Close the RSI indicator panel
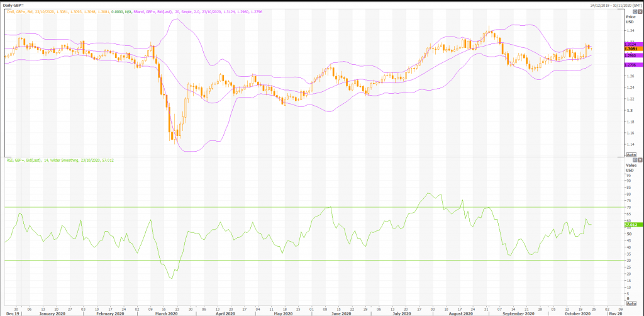Viewport: 644px width, 316px height. (640, 160)
